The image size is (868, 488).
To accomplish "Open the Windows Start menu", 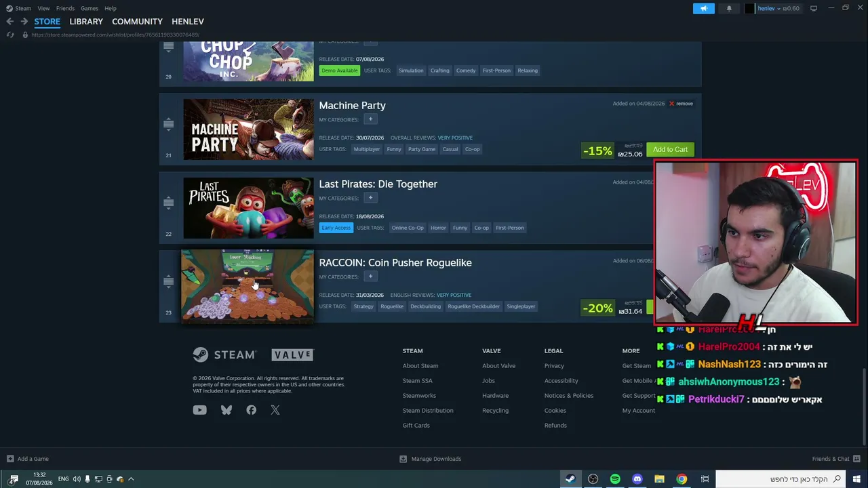I will tap(856, 479).
